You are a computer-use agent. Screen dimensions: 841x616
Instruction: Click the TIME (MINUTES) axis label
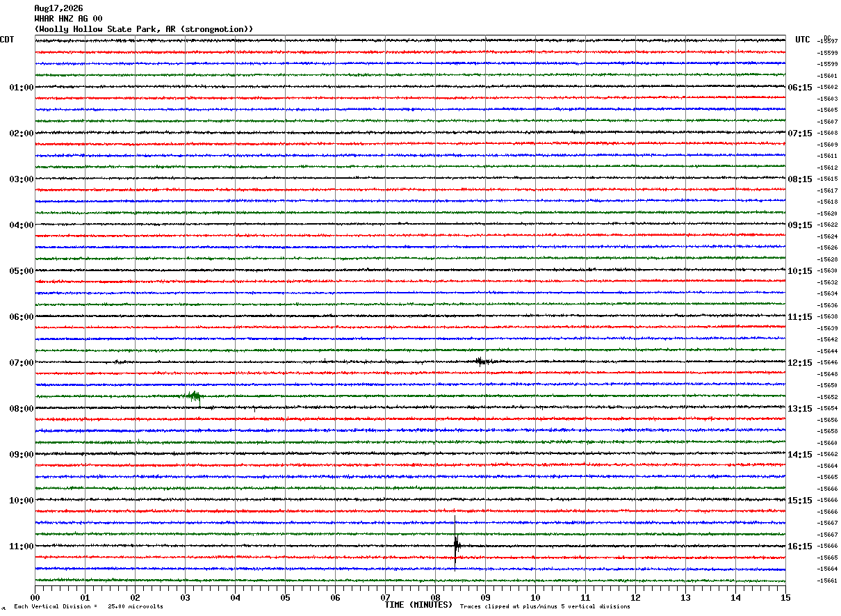[418, 605]
